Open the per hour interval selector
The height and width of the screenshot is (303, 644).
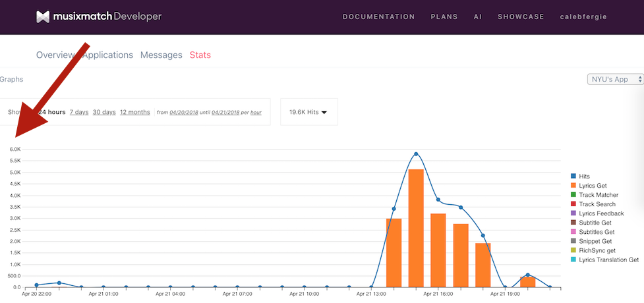click(x=256, y=113)
